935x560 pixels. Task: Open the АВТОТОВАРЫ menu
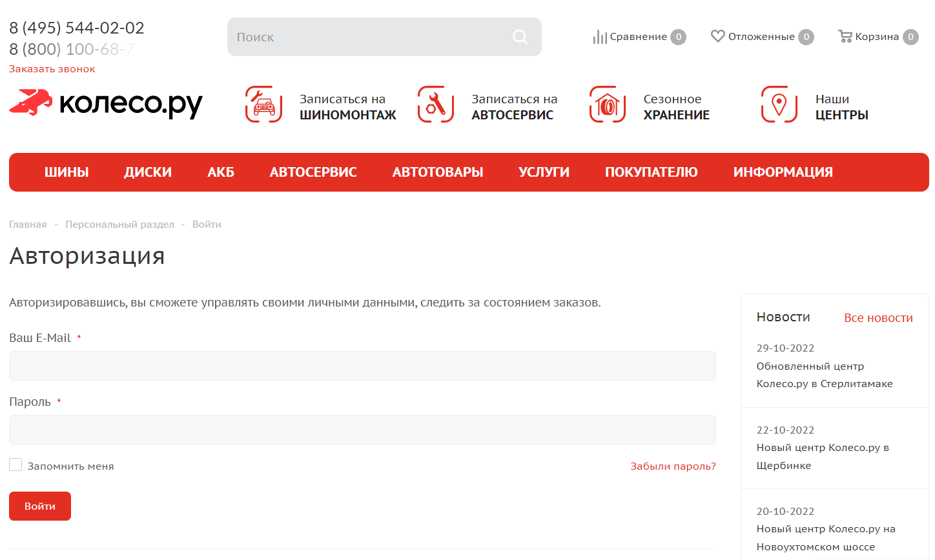click(x=438, y=172)
